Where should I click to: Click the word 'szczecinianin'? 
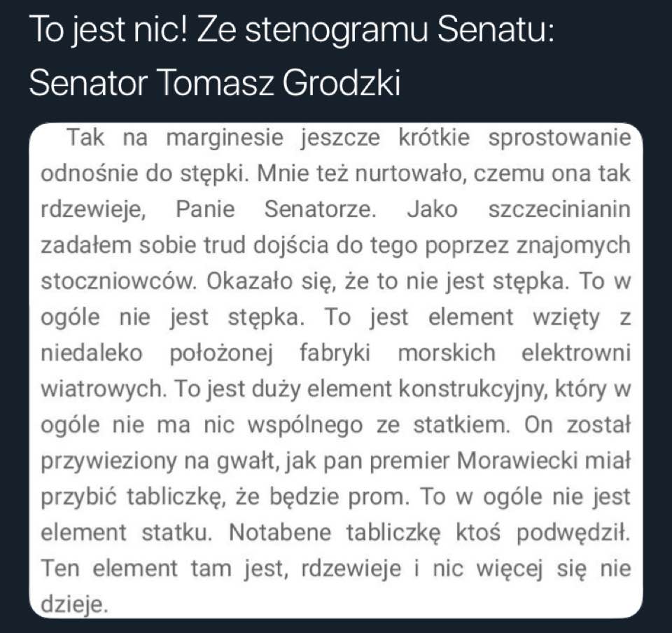(x=560, y=210)
